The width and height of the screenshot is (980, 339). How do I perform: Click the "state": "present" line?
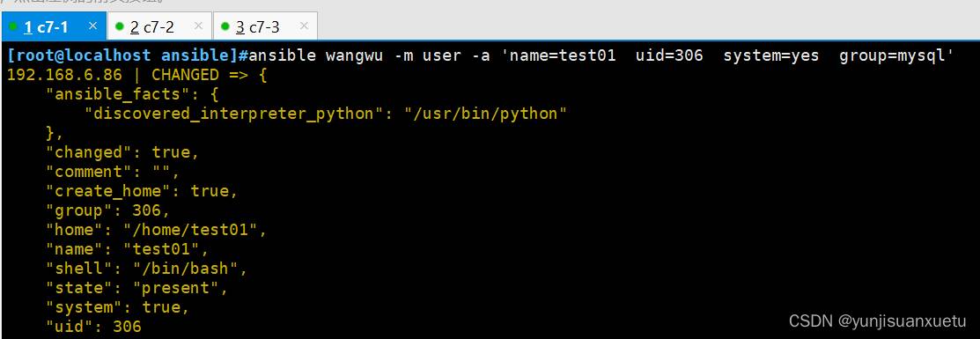pyautogui.click(x=137, y=288)
